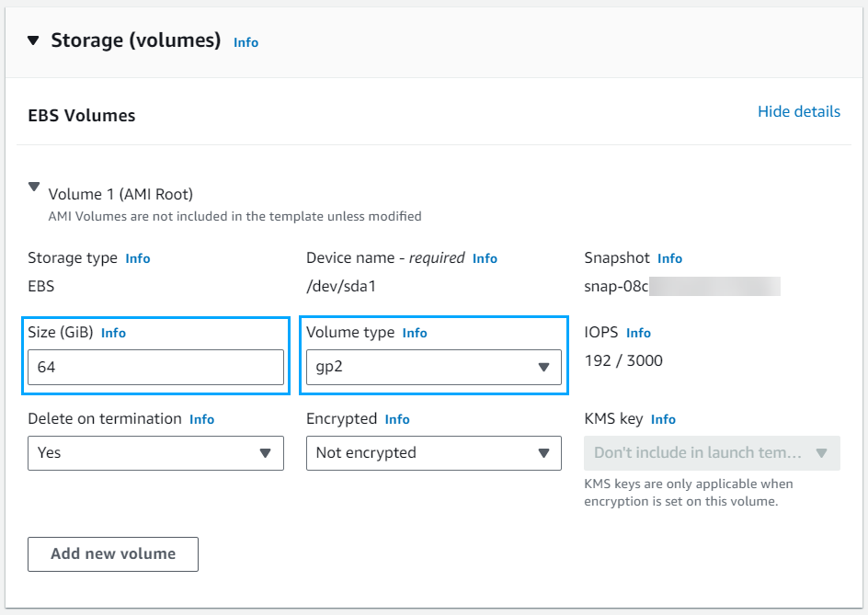Collapse the Storage (volumes) section triangle
This screenshot has width=868, height=615.
[x=33, y=40]
